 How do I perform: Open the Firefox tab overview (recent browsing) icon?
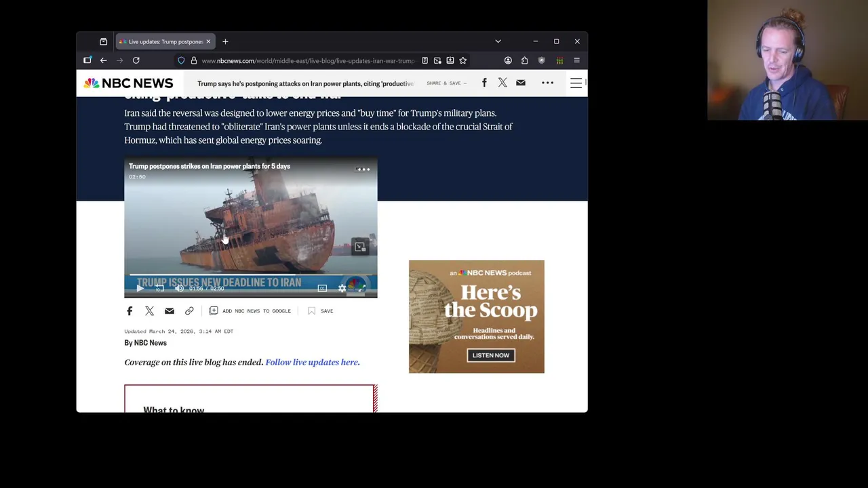(103, 41)
